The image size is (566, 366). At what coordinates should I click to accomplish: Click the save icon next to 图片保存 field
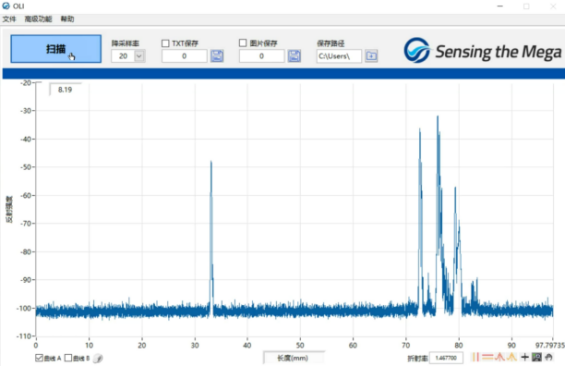click(294, 56)
